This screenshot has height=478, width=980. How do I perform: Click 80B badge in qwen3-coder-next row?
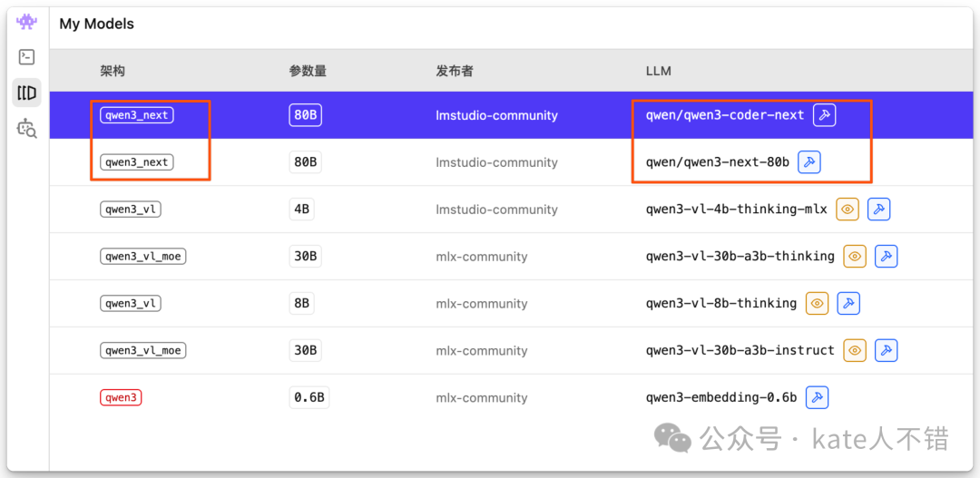coord(306,115)
